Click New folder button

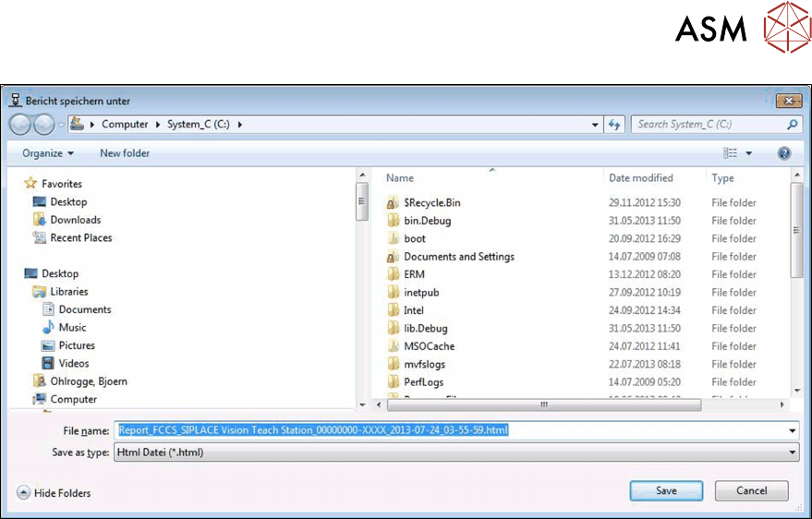pyautogui.click(x=125, y=153)
